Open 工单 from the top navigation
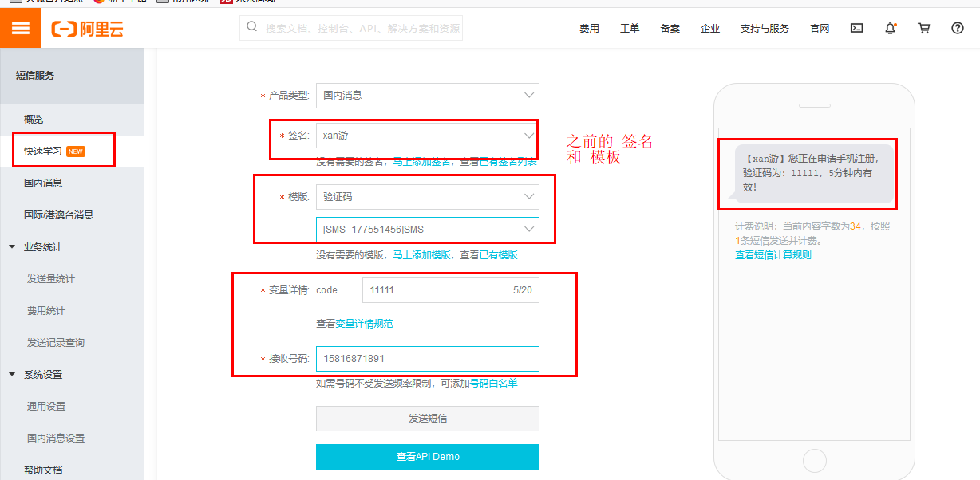 (x=630, y=28)
